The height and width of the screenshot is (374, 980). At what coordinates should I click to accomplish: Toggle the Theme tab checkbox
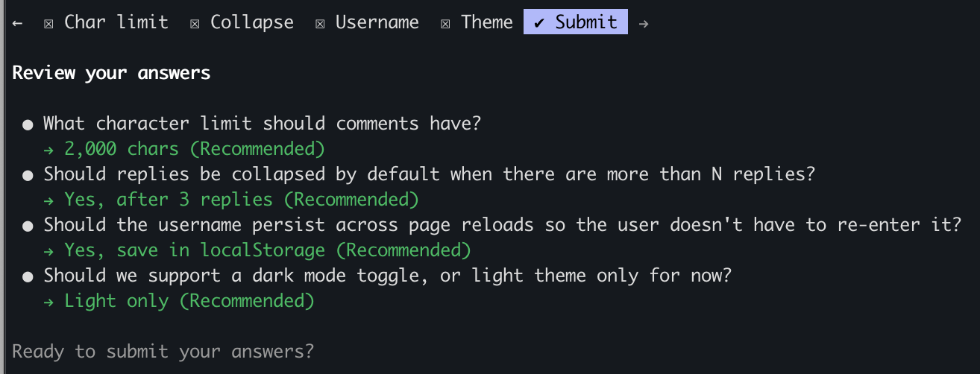445,23
